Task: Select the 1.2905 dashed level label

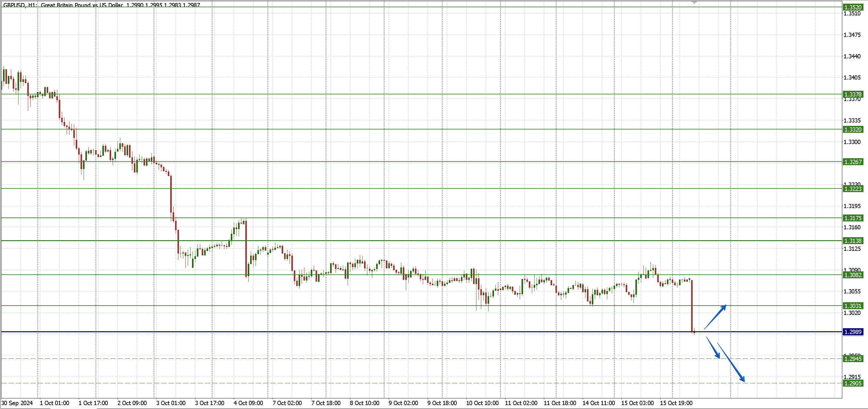Action: point(853,383)
